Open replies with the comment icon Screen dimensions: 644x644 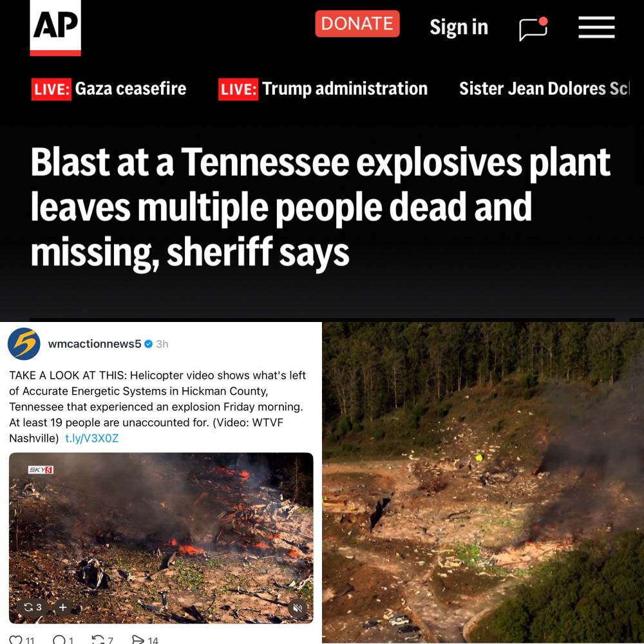pyautogui.click(x=59, y=640)
